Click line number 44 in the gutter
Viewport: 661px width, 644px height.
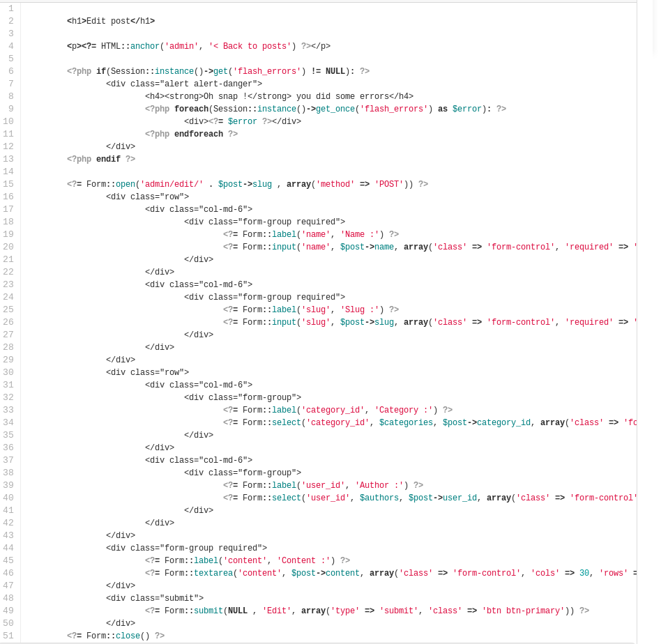8,548
